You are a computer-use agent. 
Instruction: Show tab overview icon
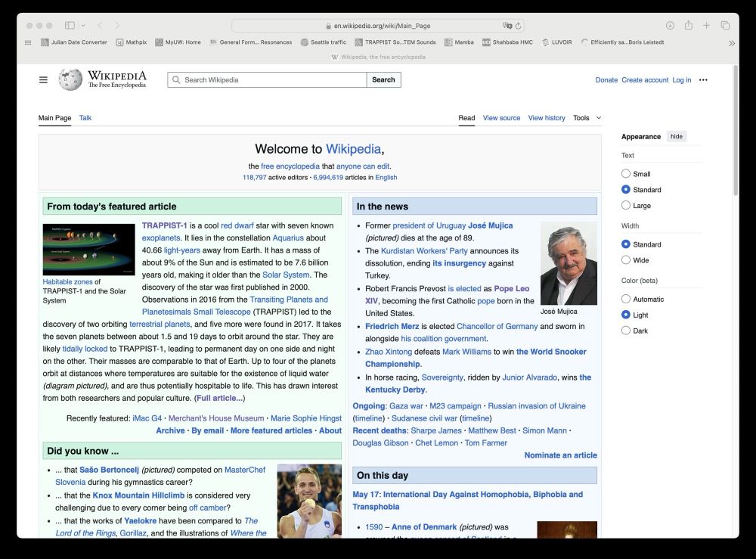click(x=725, y=26)
